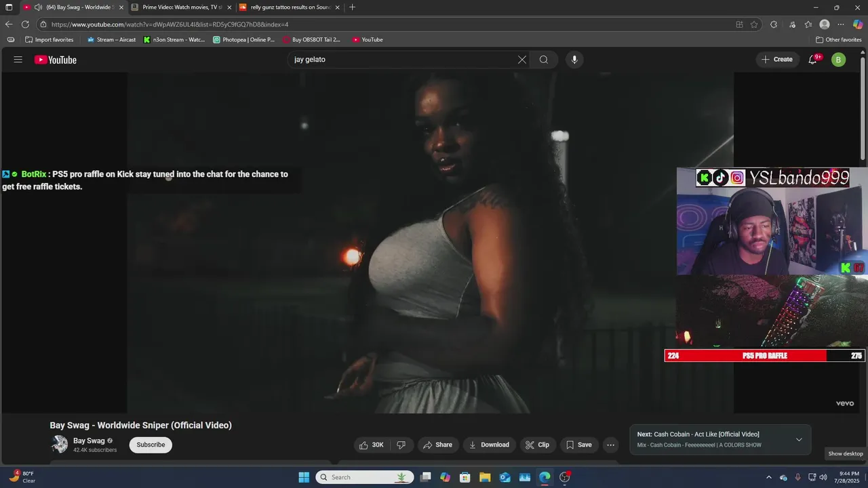Mute the Bay Swag tab audio icon
868x488 pixels.
click(x=39, y=7)
